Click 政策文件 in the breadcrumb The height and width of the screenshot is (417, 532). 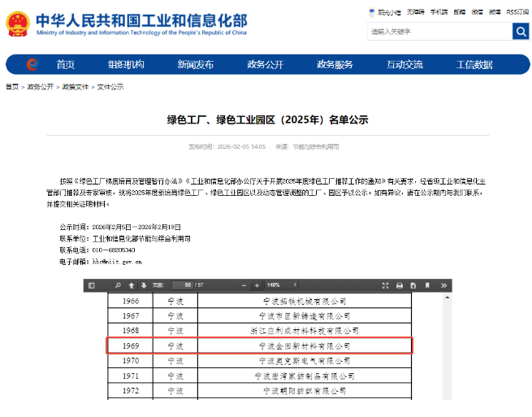[x=76, y=87]
